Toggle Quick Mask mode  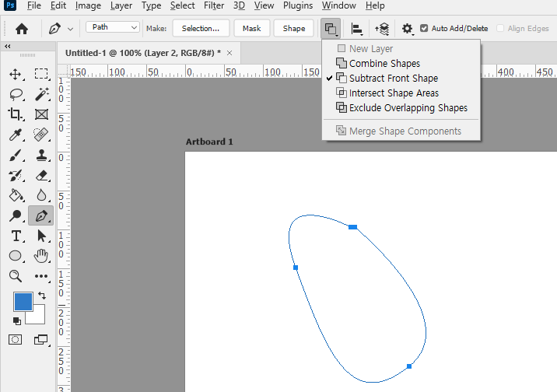click(15, 340)
